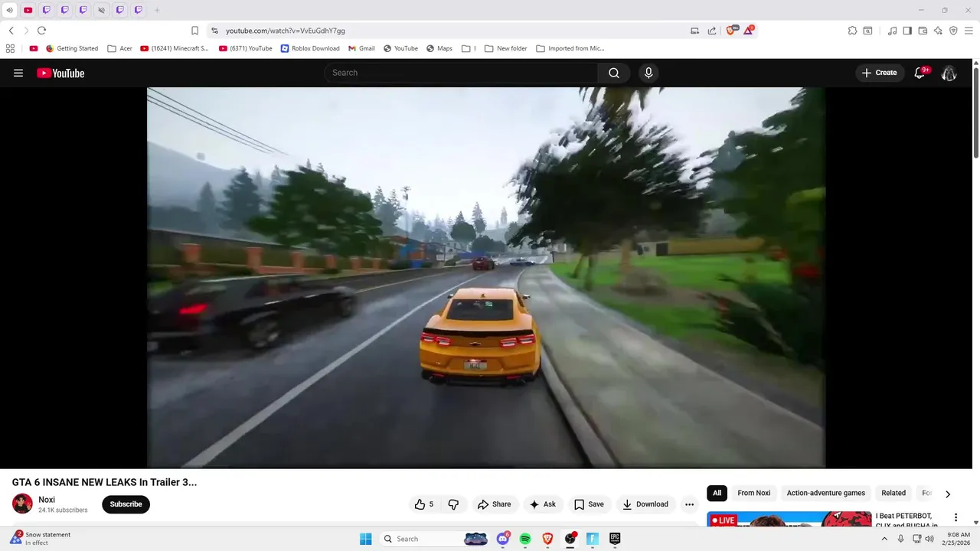Open Epic Games Launcher from taskbar
980x551 pixels.
pyautogui.click(x=615, y=539)
